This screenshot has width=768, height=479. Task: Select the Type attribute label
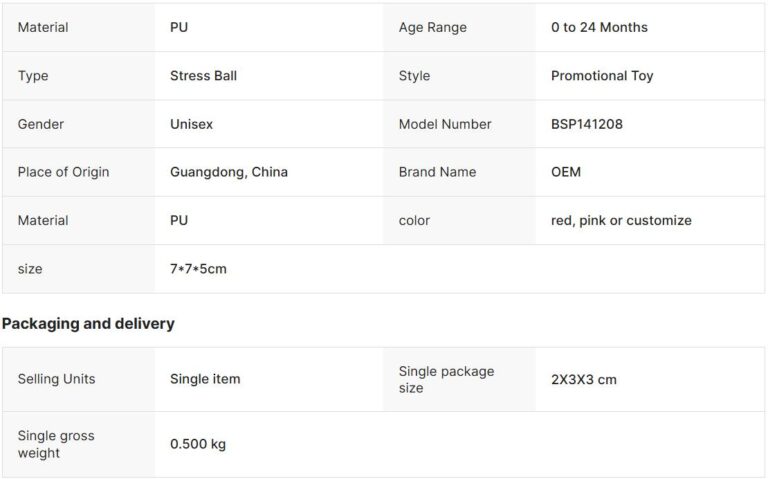[33, 76]
